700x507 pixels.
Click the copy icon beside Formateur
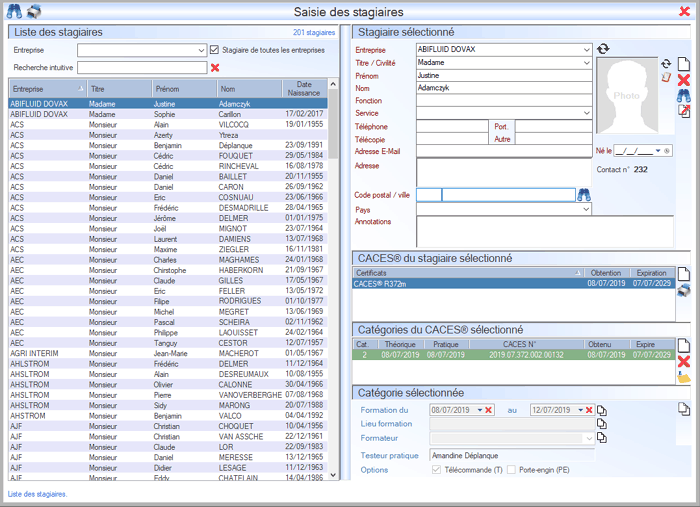coord(602,438)
